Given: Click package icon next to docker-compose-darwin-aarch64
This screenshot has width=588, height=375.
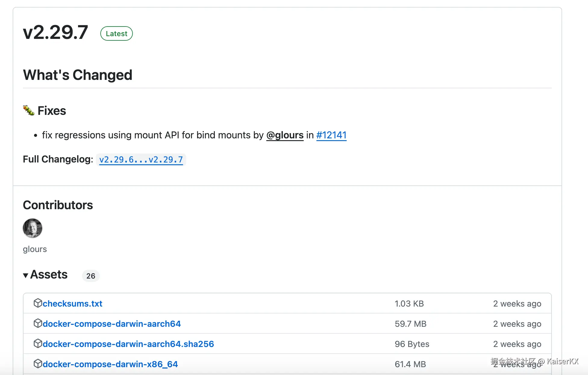Looking at the screenshot, I should pyautogui.click(x=38, y=323).
